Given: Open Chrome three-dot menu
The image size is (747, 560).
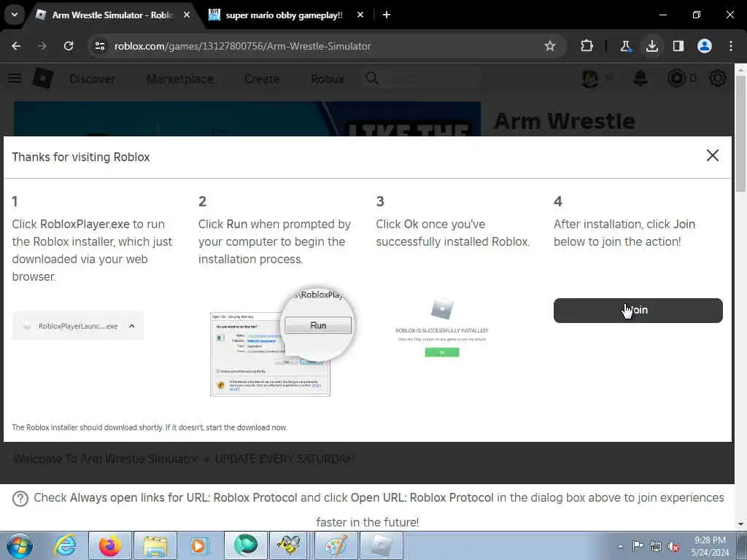Looking at the screenshot, I should 731,46.
